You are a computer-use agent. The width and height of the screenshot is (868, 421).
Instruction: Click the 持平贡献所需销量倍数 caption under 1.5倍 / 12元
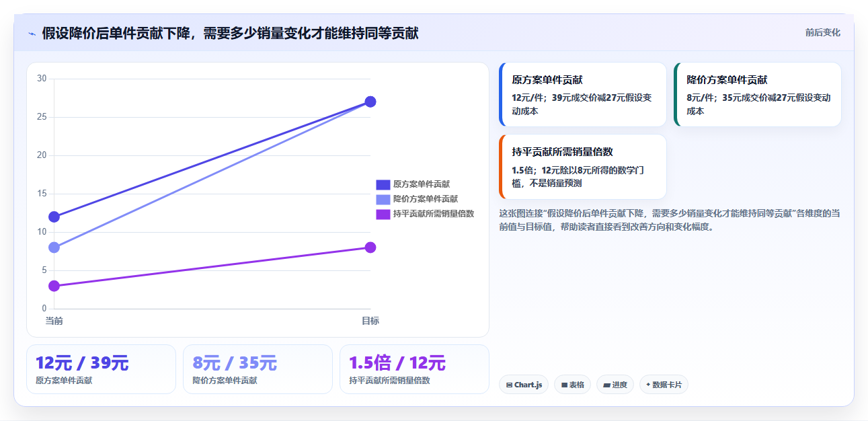pyautogui.click(x=389, y=381)
